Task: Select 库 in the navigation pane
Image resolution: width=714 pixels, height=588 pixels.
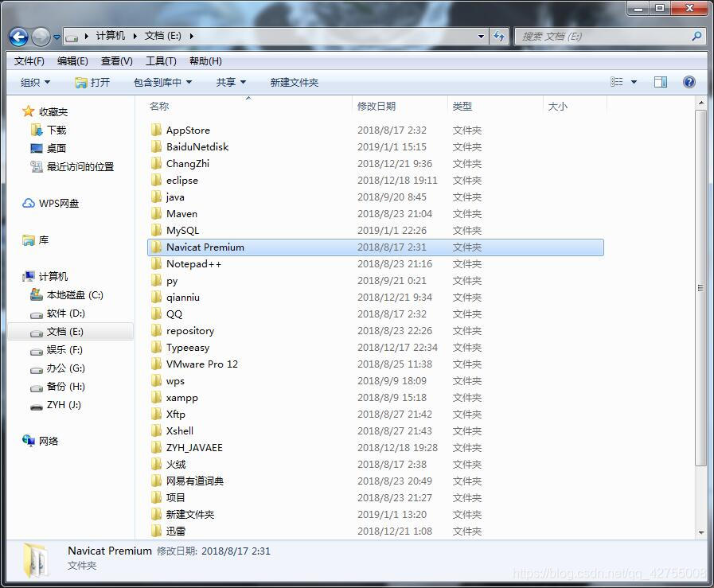Action: [x=35, y=239]
